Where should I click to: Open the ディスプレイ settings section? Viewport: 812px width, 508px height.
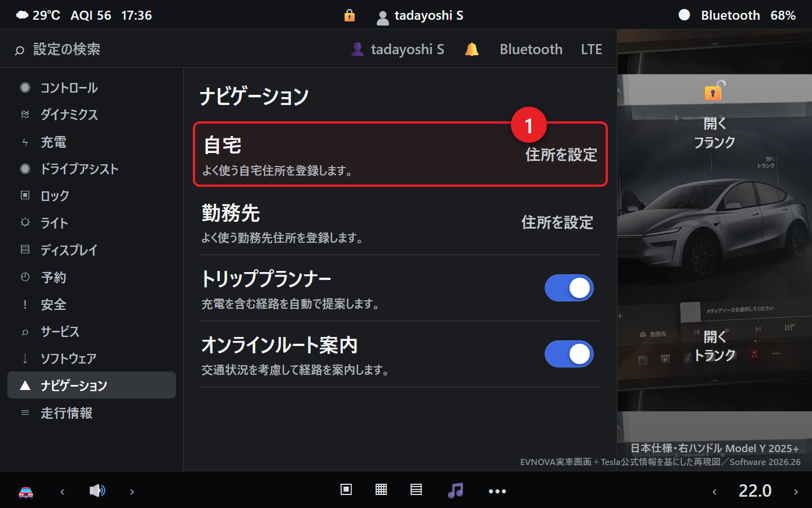click(92, 250)
